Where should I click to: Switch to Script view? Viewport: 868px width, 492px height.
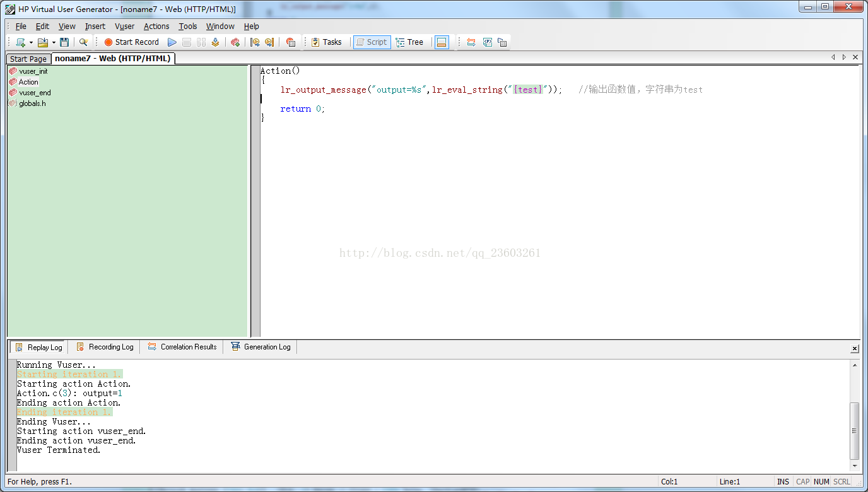tap(372, 42)
